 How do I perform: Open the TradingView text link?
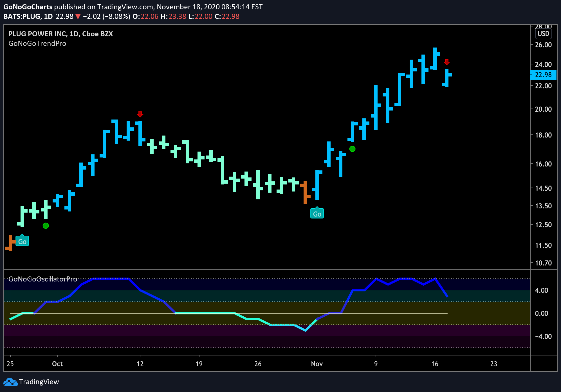coord(39,382)
